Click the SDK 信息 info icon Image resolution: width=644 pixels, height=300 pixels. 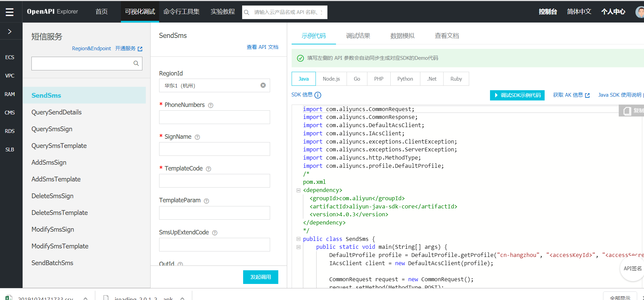coord(318,95)
